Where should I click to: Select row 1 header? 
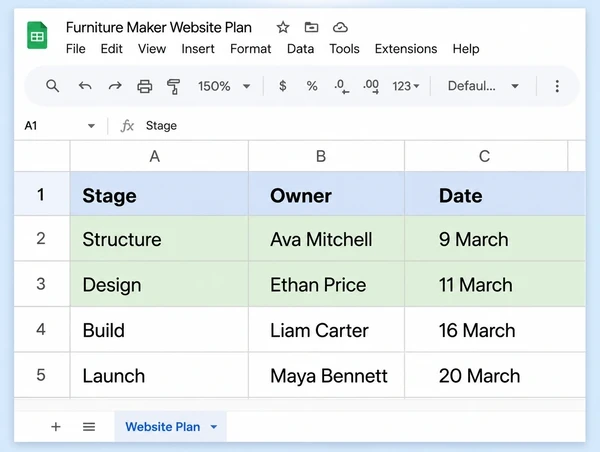tap(42, 194)
